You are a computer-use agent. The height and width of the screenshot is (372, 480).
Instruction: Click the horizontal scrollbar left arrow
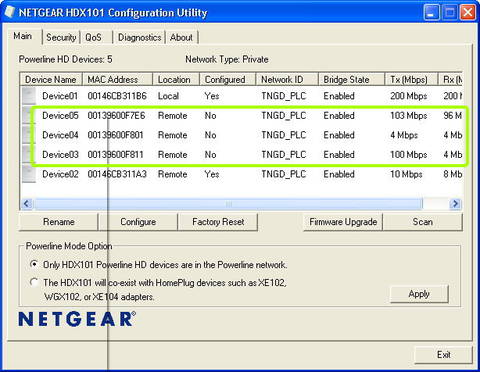(x=27, y=204)
